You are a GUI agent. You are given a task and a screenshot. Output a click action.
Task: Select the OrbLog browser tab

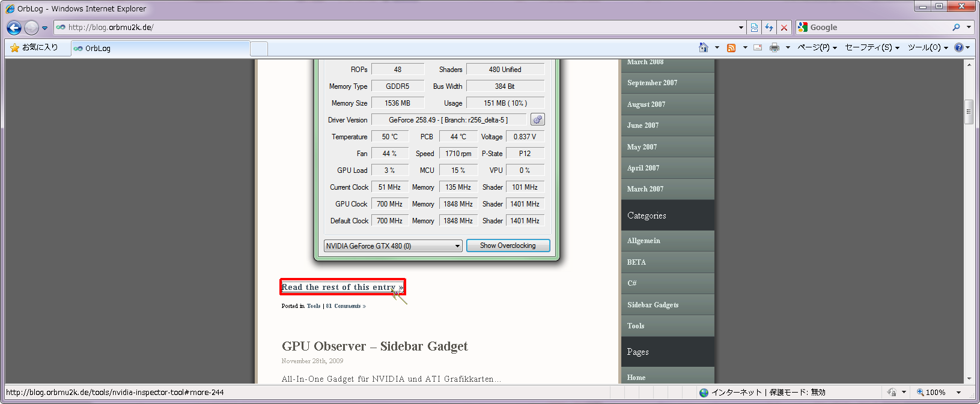[160, 49]
